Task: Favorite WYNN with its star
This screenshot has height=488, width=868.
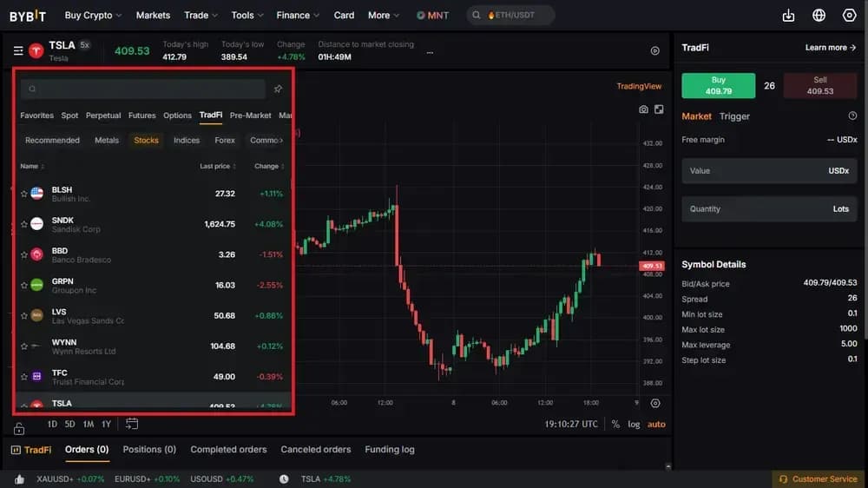Action: tap(23, 346)
